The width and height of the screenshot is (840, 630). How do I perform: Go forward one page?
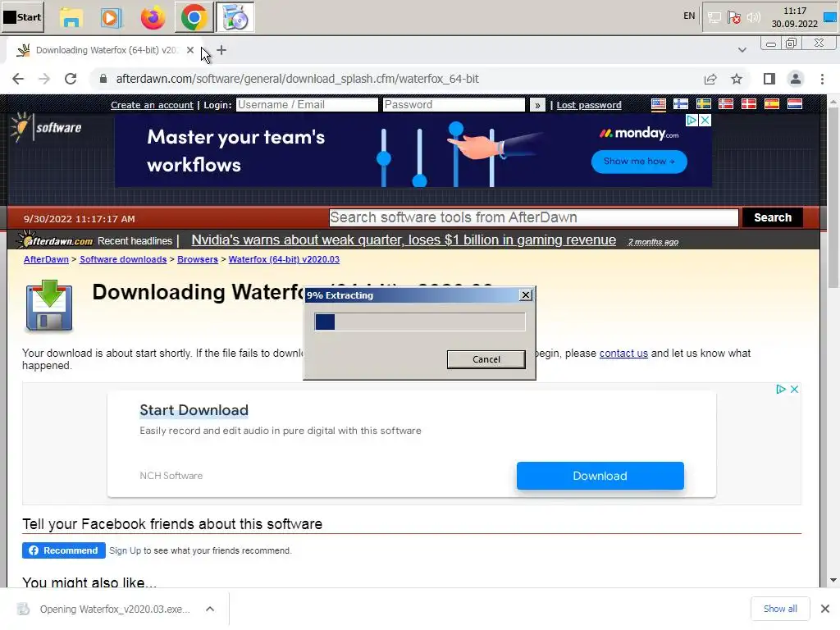pyautogui.click(x=44, y=79)
